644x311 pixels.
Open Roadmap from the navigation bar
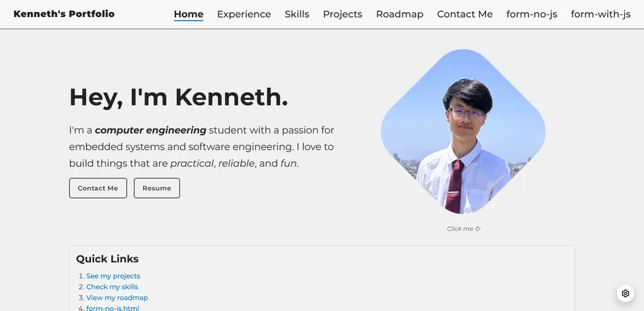(x=400, y=14)
